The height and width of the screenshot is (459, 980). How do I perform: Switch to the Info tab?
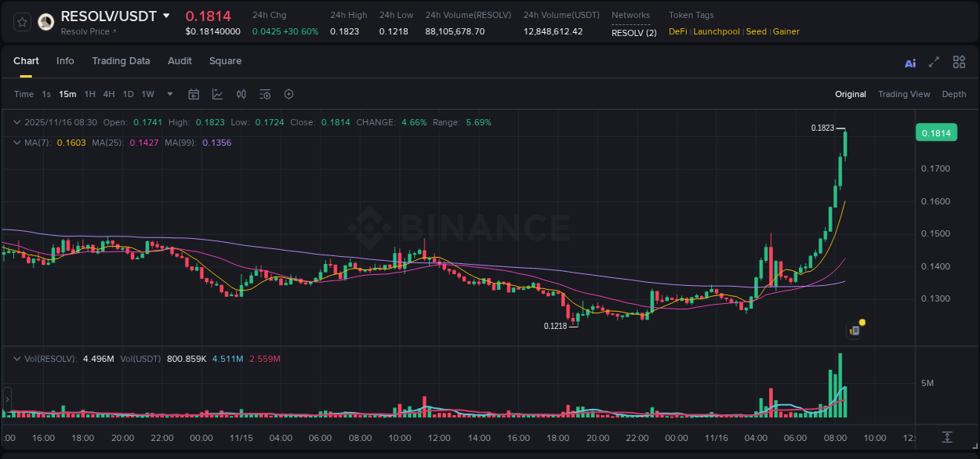pyautogui.click(x=65, y=61)
